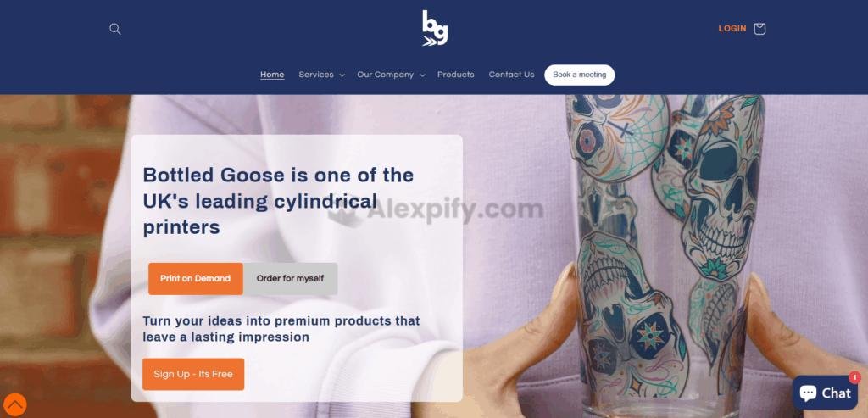Click the orange scroll-to-top arrow icon
This screenshot has height=418, width=868.
point(14,404)
